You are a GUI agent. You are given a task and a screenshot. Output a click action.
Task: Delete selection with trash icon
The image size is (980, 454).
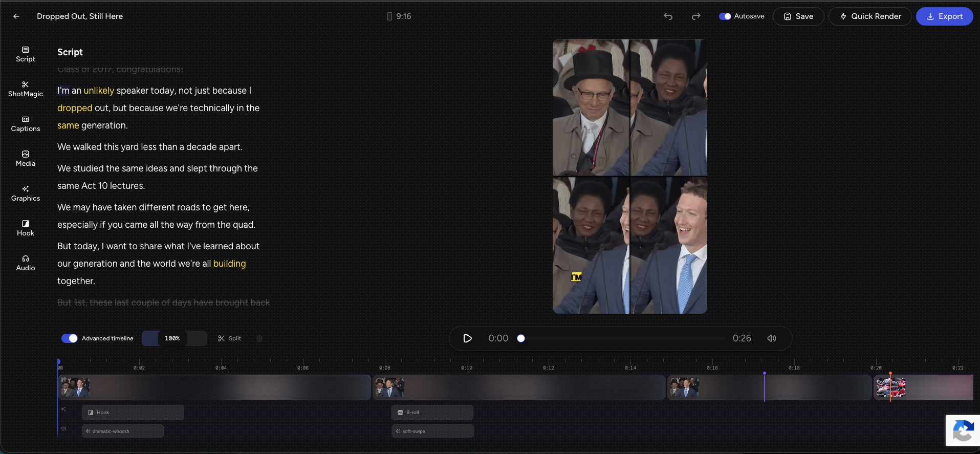pyautogui.click(x=259, y=338)
